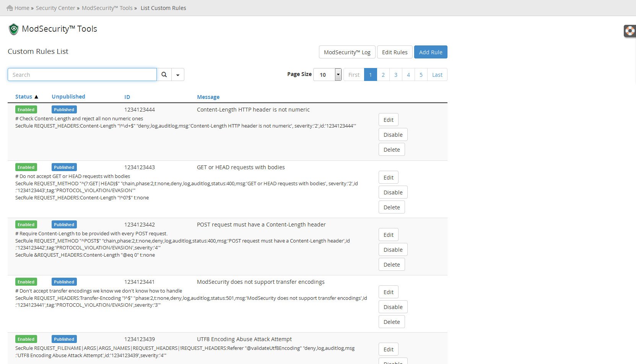Click message 'UTF8 Encoding Abuse Attack Attempt'
Screen dimensions: 636x364
click(x=244, y=339)
